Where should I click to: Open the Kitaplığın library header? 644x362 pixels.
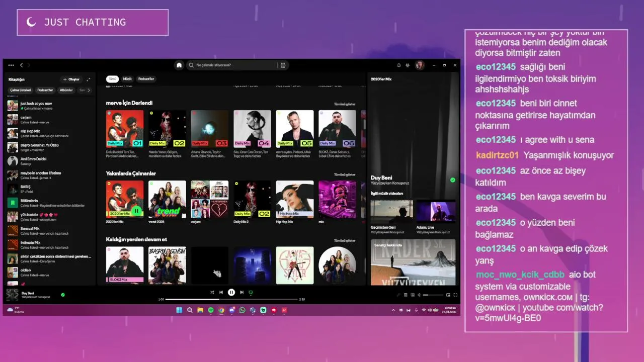click(17, 79)
